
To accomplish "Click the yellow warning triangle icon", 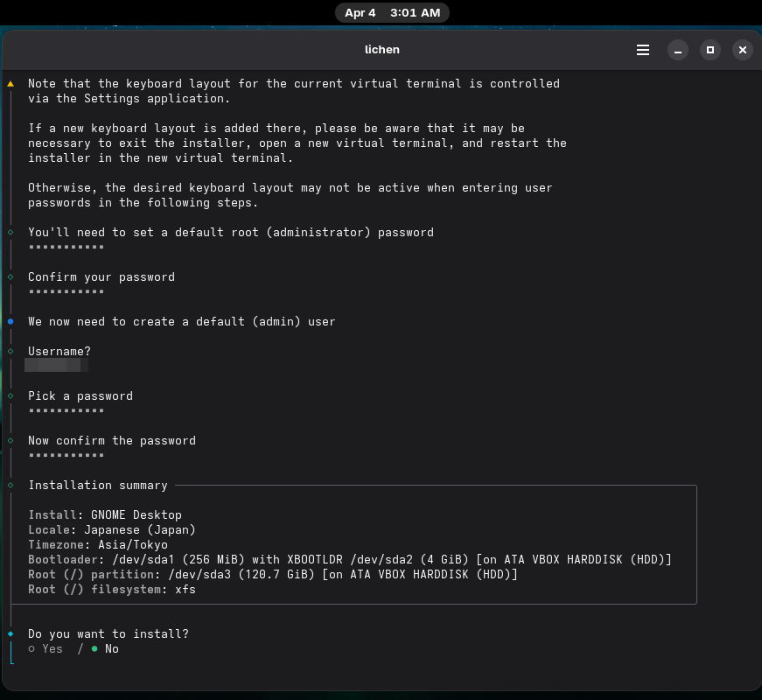I will coord(10,84).
